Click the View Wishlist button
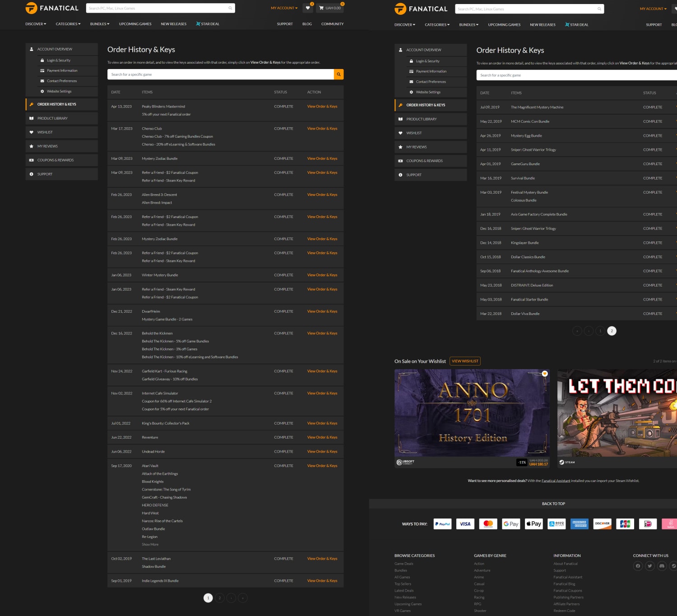Viewport: 677px width, 616px height. (x=465, y=361)
